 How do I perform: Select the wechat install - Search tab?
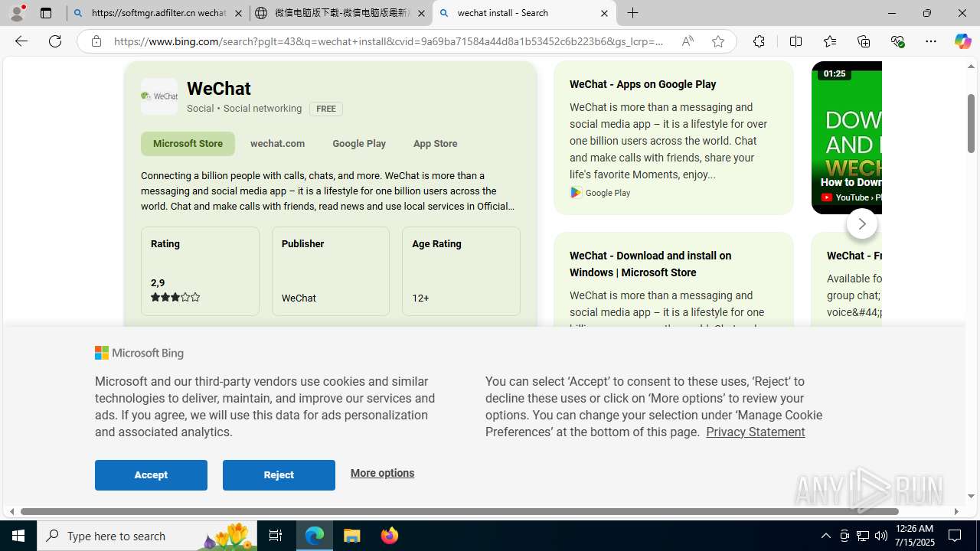[524, 13]
